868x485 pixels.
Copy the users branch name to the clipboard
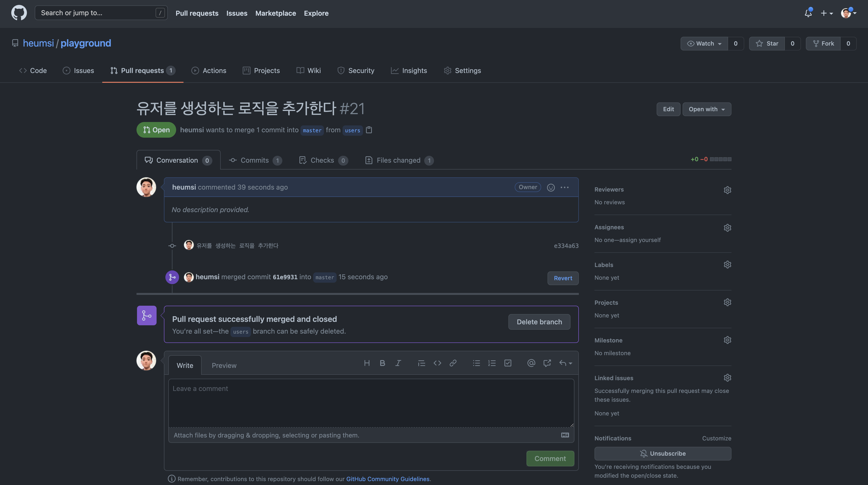[369, 130]
